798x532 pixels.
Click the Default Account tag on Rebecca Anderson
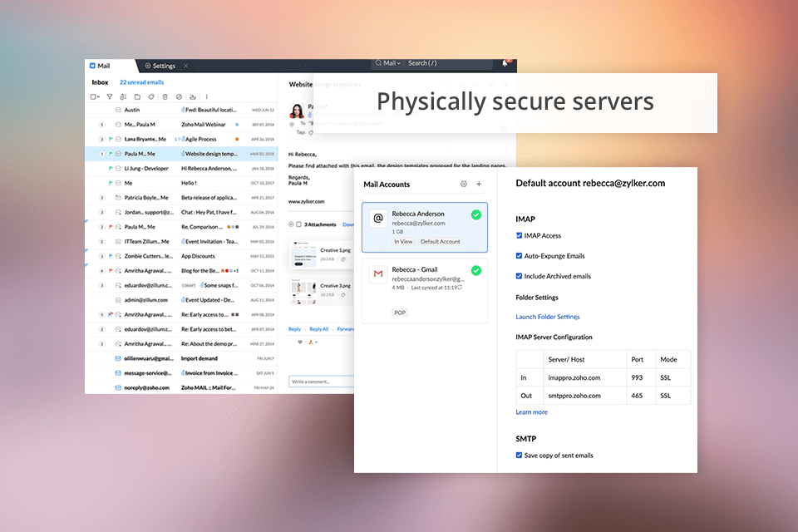[x=441, y=242]
